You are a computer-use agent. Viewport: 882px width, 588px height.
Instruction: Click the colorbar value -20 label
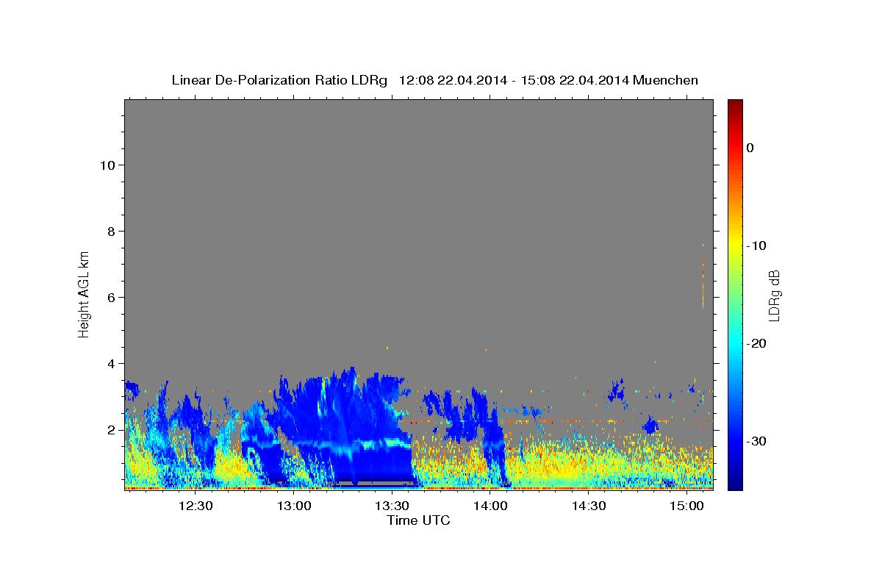[x=756, y=343]
